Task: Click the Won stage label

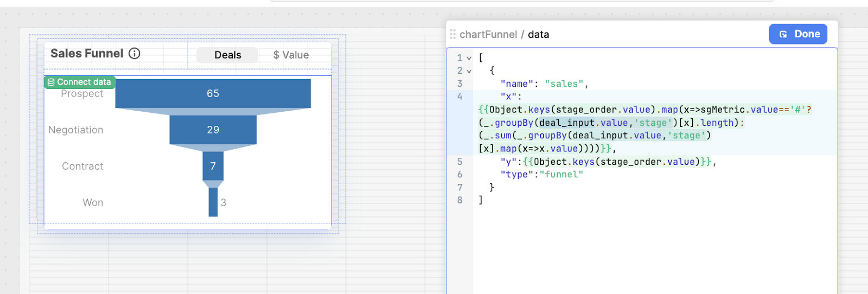Action: [93, 202]
